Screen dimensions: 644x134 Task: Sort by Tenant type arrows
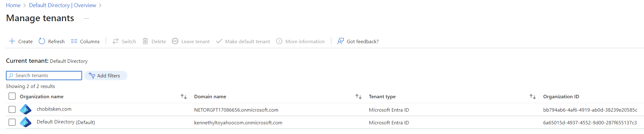pyautogui.click(x=533, y=97)
